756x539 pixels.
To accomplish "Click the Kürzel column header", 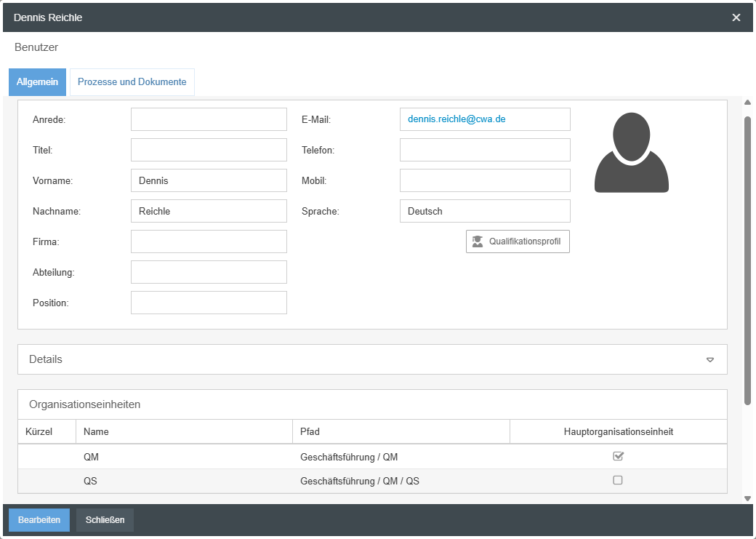I will coord(47,431).
